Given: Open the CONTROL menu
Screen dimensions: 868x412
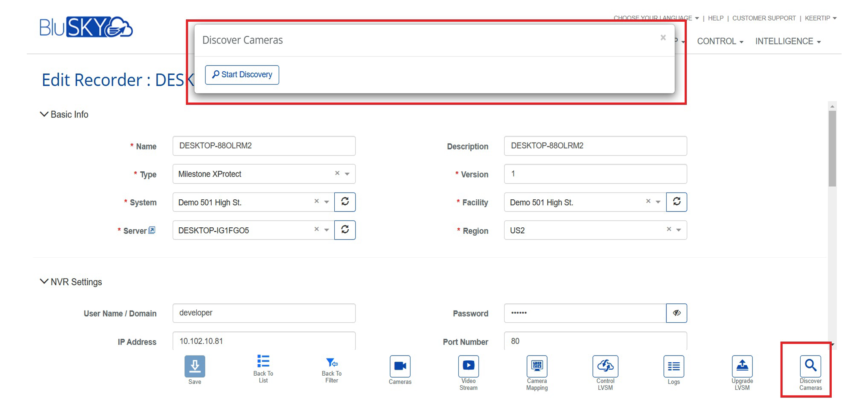Looking at the screenshot, I should pyautogui.click(x=720, y=41).
